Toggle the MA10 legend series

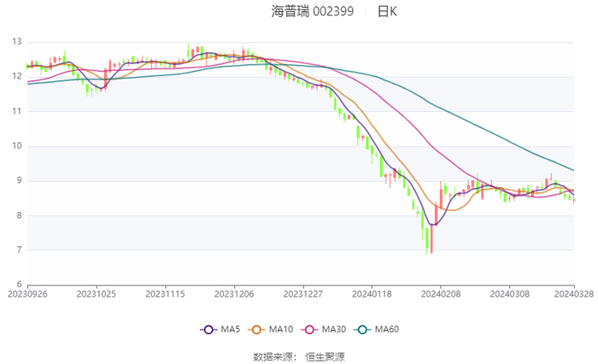point(271,329)
